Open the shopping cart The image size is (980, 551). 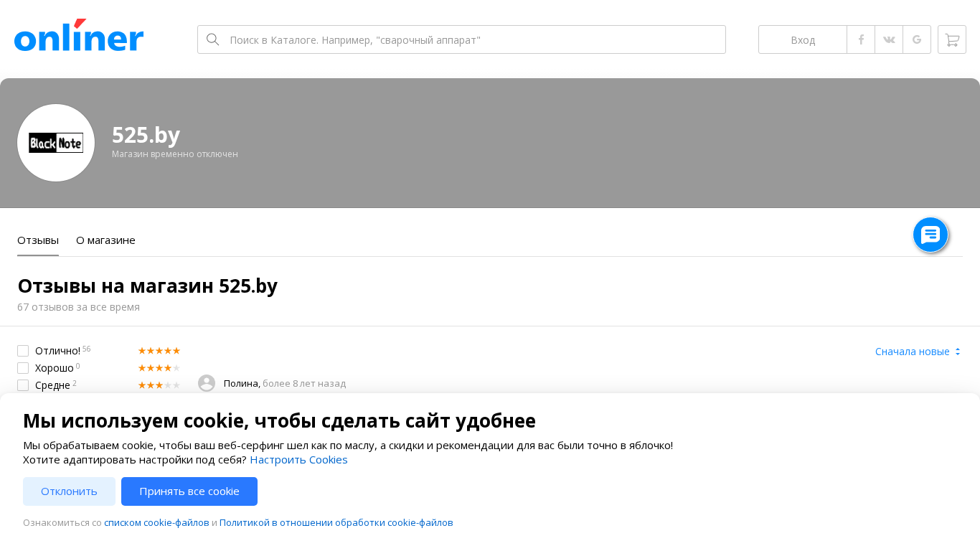(x=952, y=39)
